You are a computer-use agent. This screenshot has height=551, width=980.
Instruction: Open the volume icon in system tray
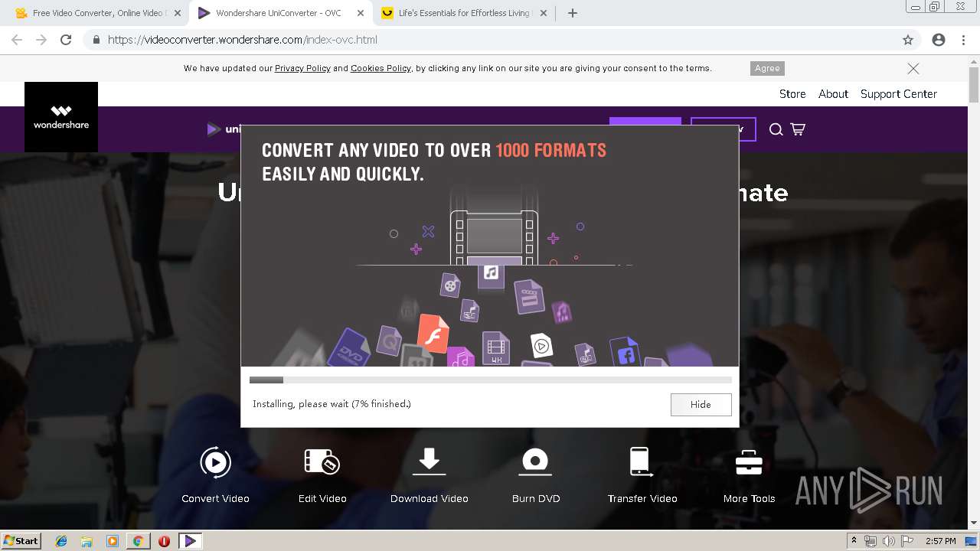(x=888, y=541)
